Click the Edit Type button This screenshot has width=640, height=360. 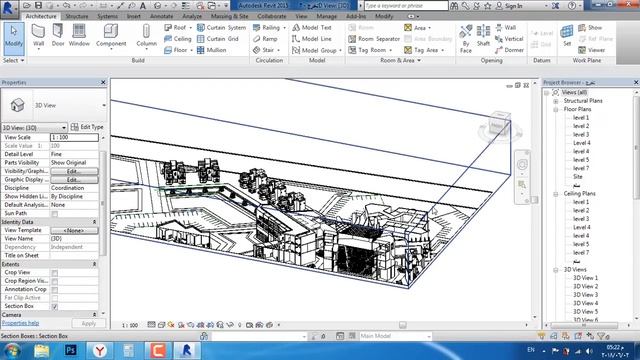pos(87,127)
